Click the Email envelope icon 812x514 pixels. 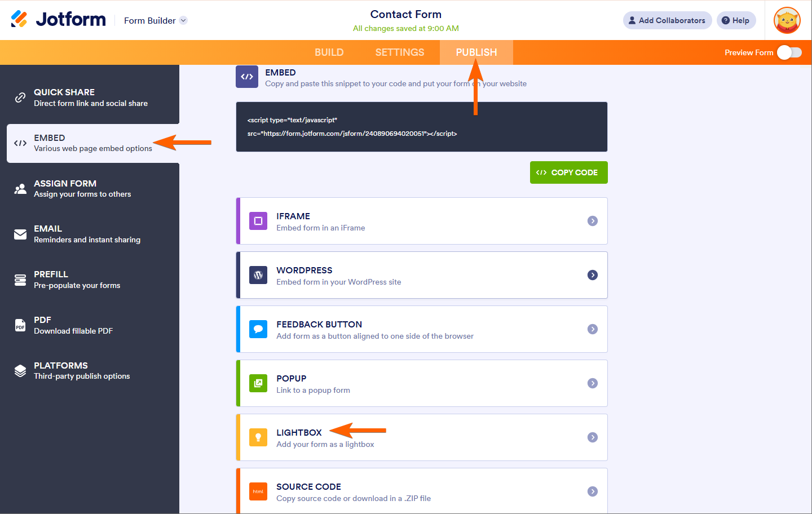click(20, 234)
